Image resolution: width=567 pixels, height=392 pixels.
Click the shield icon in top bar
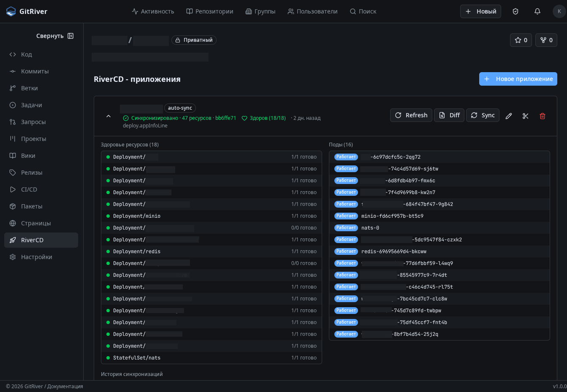515,11
